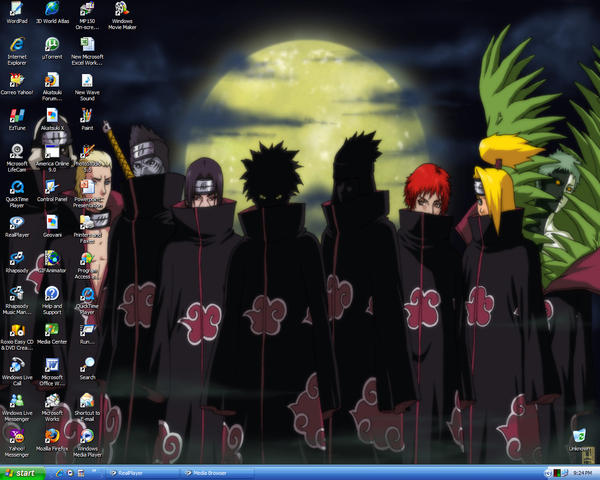
Task: Open the Paint desktop shortcut
Action: 87,119
